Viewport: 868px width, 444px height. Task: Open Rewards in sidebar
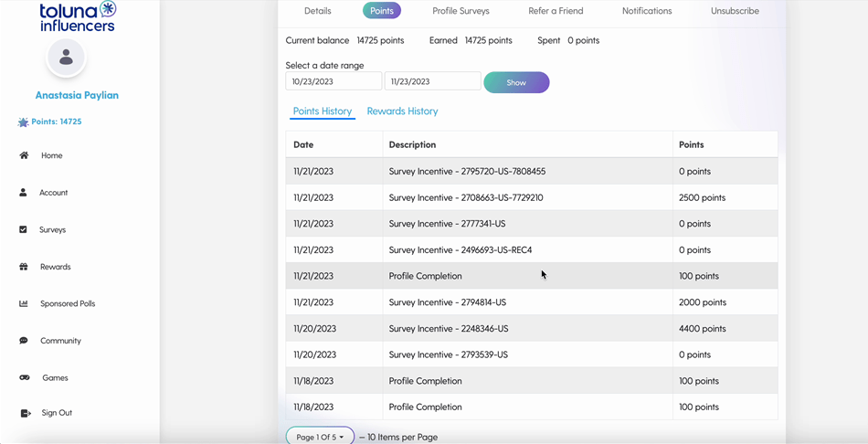(x=56, y=267)
